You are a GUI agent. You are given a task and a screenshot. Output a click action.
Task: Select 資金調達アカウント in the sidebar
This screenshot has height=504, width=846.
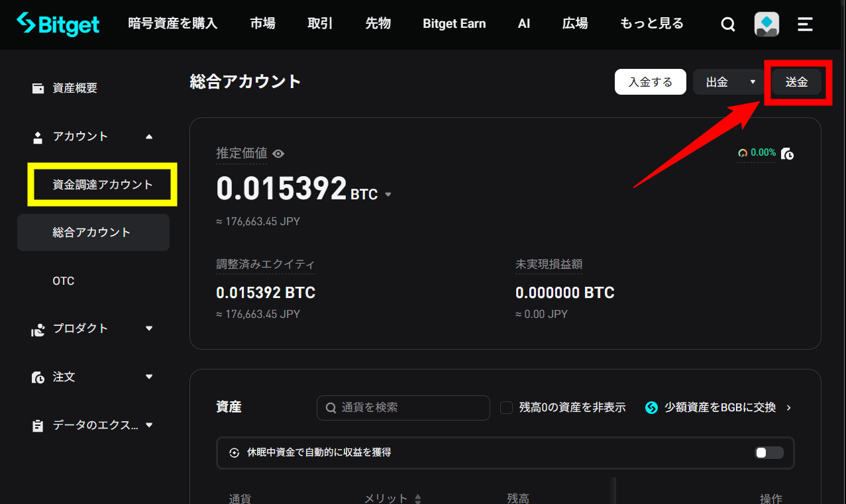(103, 185)
